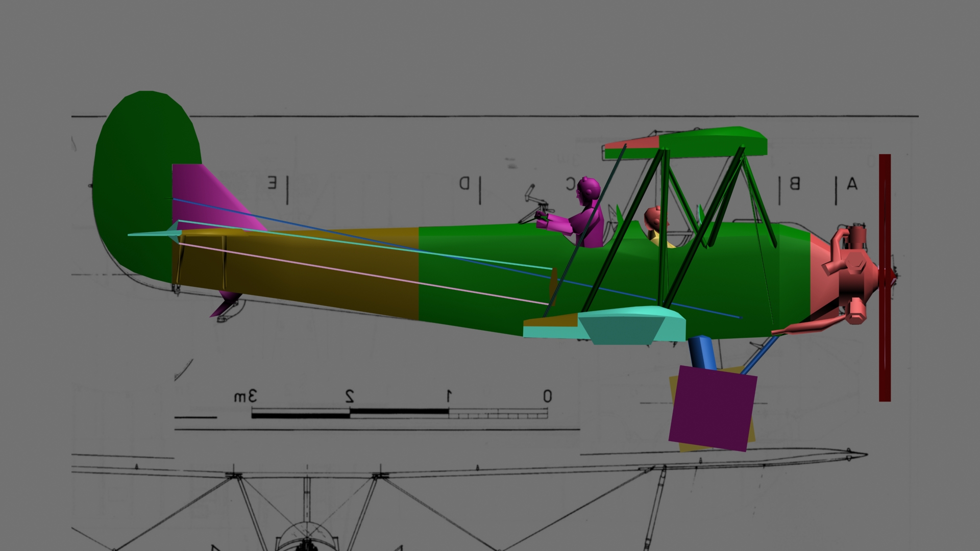Click the 3m label on scale bar
This screenshot has height=551, width=980.
246,396
